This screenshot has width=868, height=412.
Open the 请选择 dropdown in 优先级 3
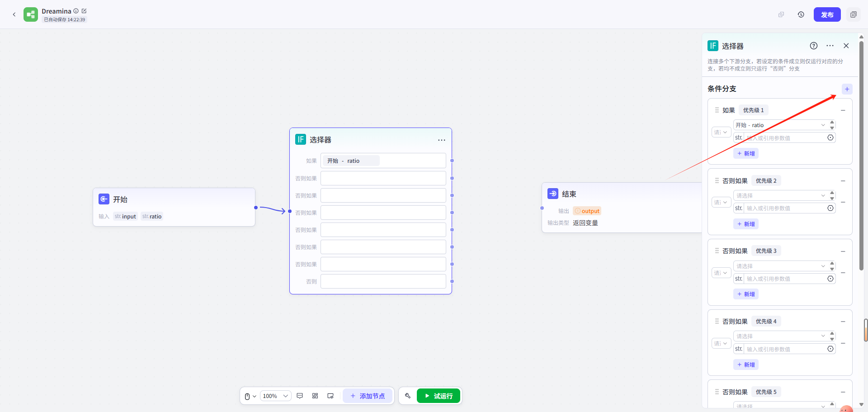[x=780, y=266]
